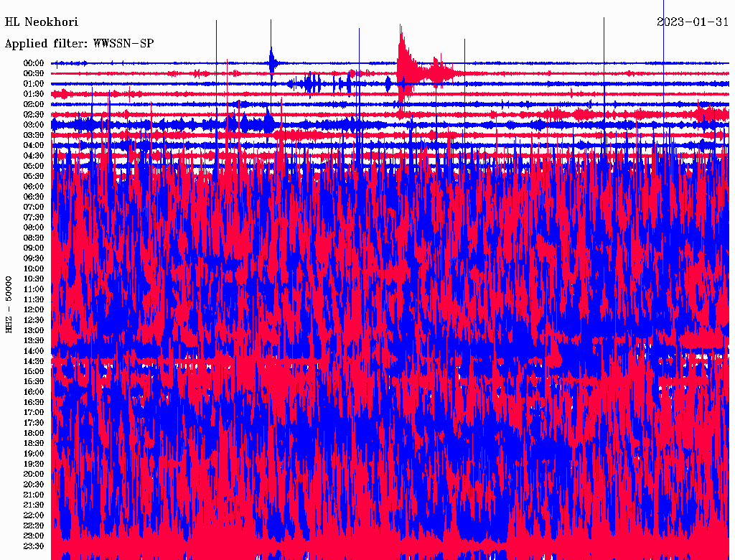Click the '12:30' time label
735x560 pixels.
click(34, 320)
